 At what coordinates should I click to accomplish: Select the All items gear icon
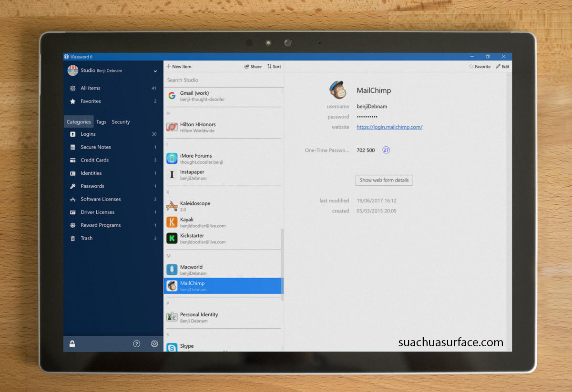(x=73, y=88)
